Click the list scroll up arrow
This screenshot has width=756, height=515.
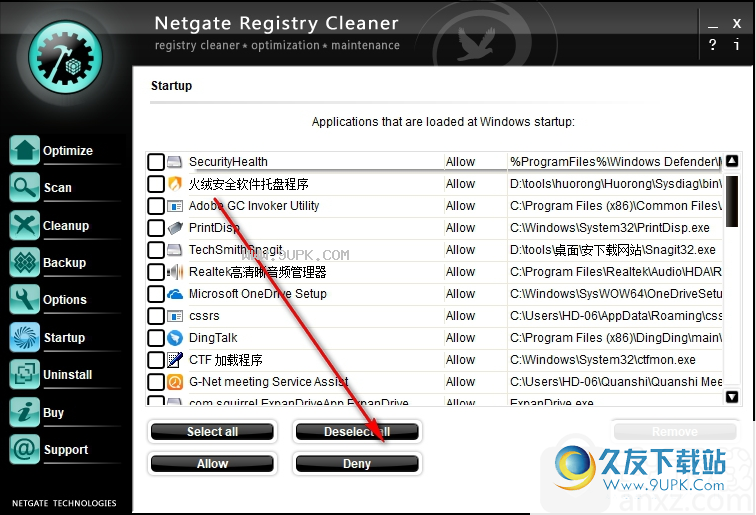click(732, 161)
